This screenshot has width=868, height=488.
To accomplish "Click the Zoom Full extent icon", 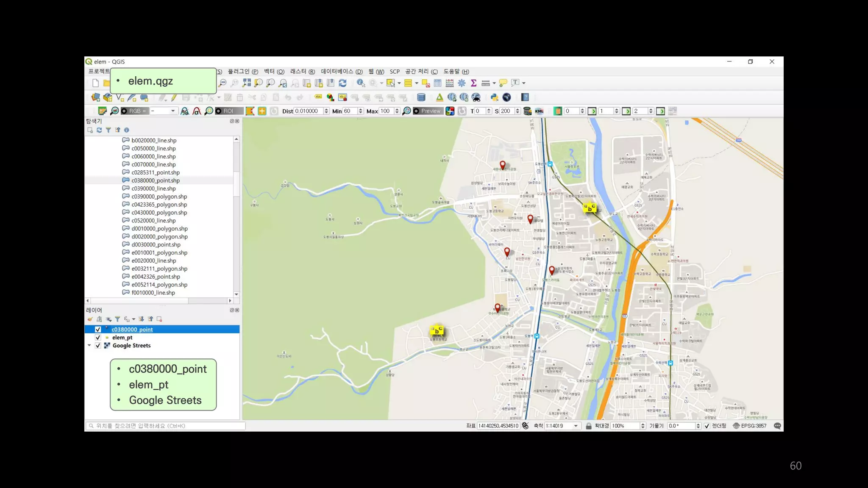I will click(x=247, y=83).
